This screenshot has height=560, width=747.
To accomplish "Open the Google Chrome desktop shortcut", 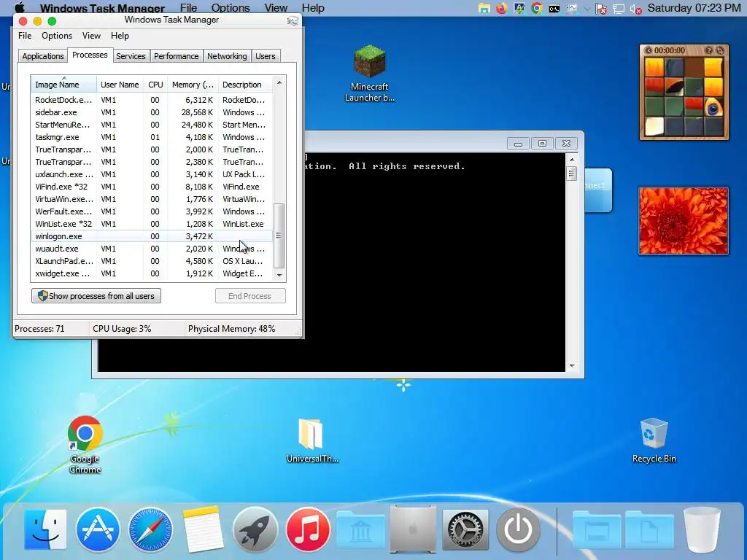I will coord(85,445).
